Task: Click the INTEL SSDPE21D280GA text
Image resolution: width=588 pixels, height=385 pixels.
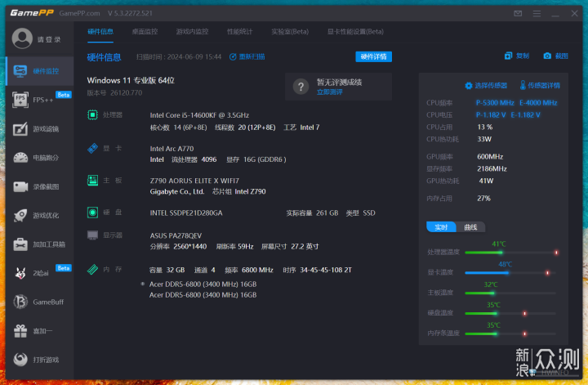Action: click(x=186, y=213)
